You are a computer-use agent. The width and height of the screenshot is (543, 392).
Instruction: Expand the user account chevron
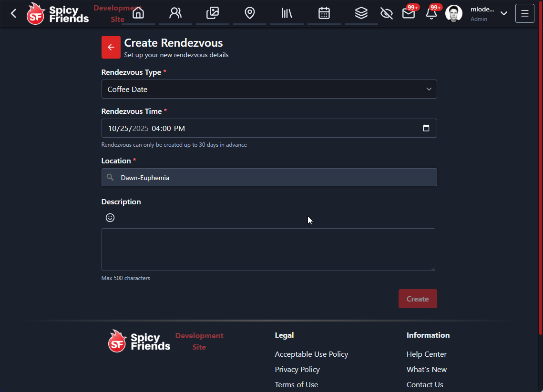[x=504, y=13]
